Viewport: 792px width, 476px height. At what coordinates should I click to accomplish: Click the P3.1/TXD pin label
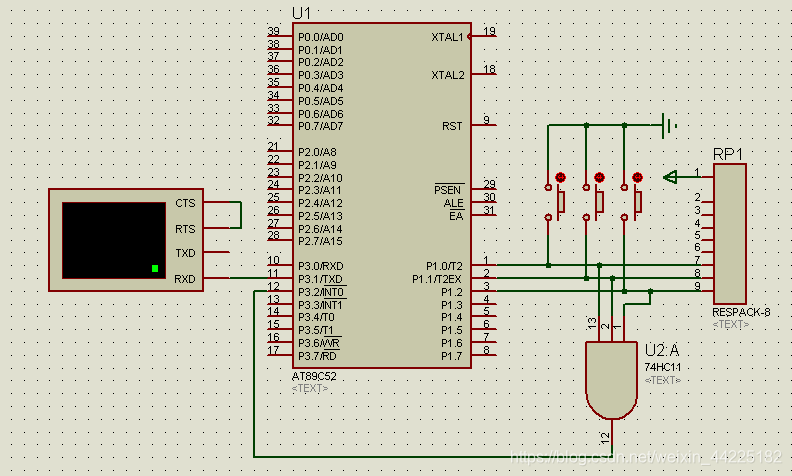point(320,279)
